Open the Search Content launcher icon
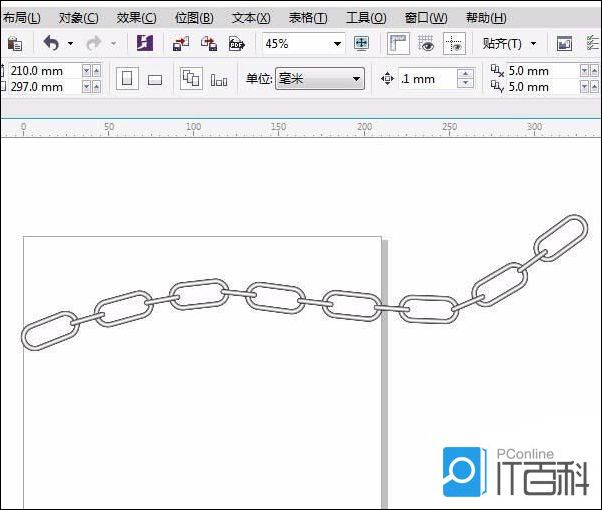The width and height of the screenshot is (602, 510). 145,44
